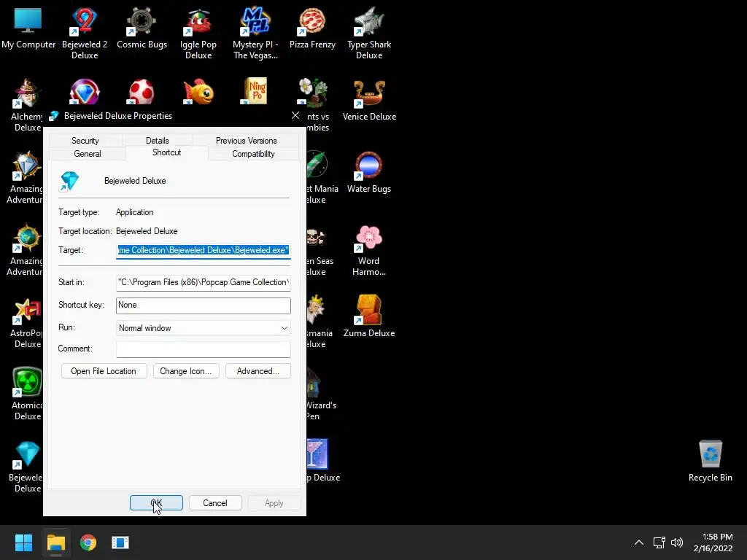Switch to Security tab
This screenshot has height=560, width=747.
85,141
